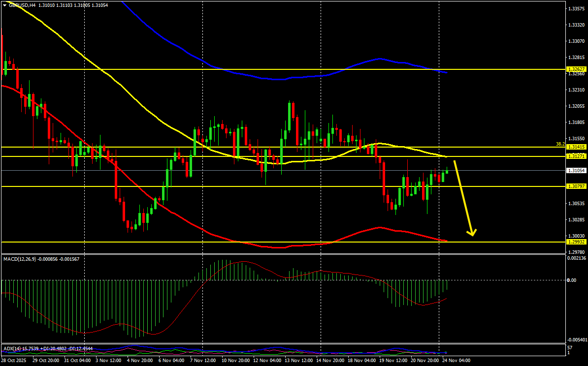Click the latest green candlestick on chart

[447, 171]
